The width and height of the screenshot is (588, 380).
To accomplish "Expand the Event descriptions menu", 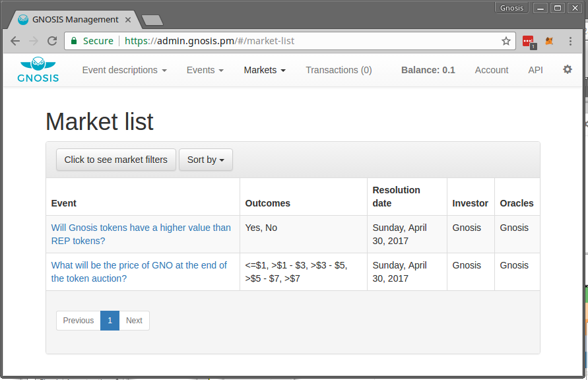I will click(x=125, y=70).
